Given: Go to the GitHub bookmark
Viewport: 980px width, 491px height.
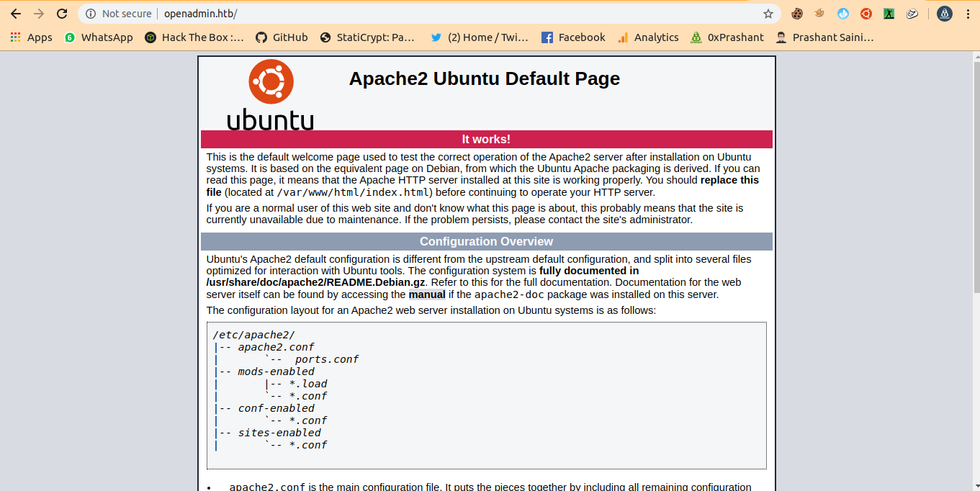Looking at the screenshot, I should pos(282,37).
